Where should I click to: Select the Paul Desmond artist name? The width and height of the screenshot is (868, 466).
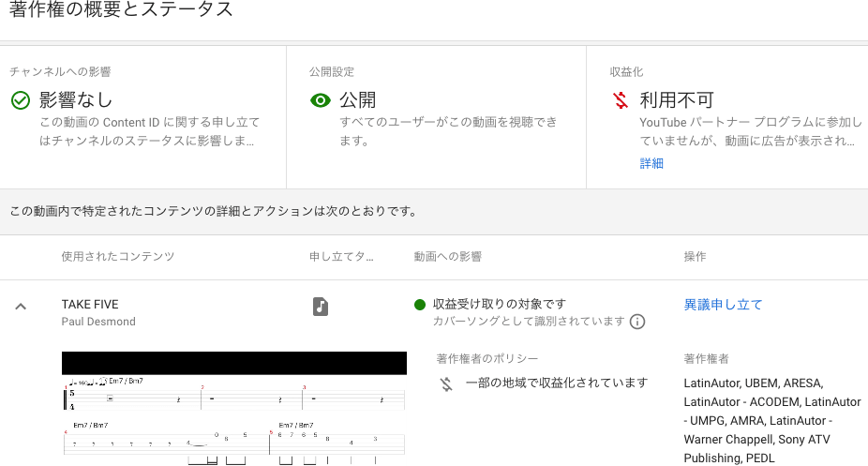click(98, 322)
